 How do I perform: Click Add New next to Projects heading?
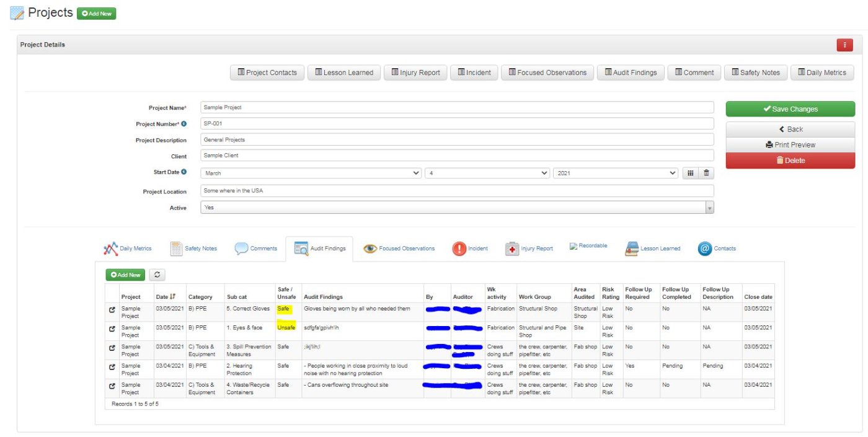(x=96, y=14)
